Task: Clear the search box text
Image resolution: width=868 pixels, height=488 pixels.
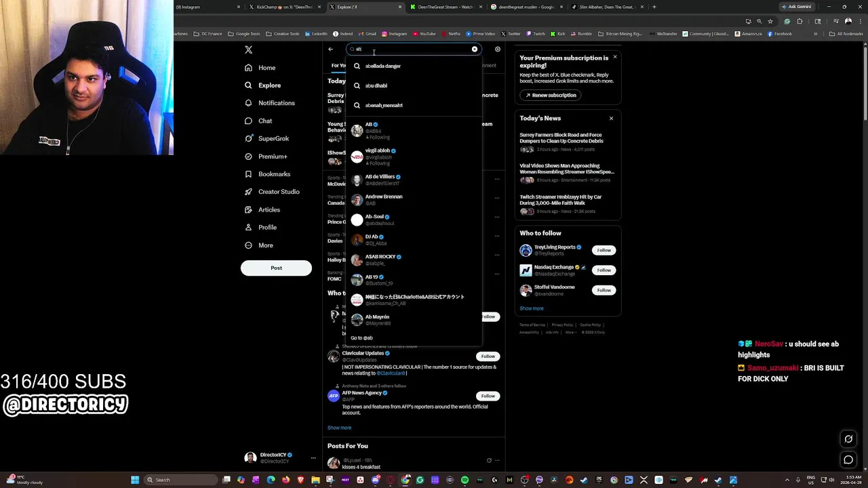Action: [x=475, y=49]
